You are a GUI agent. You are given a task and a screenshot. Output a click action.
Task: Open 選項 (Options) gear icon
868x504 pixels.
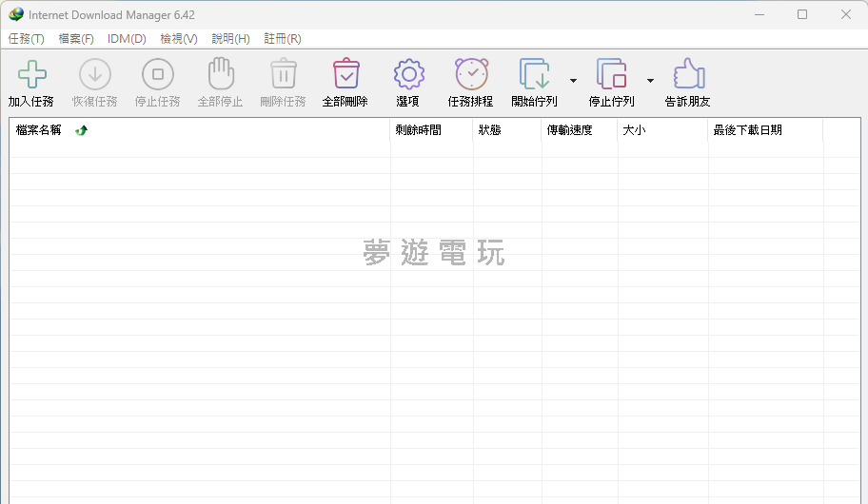pyautogui.click(x=408, y=74)
